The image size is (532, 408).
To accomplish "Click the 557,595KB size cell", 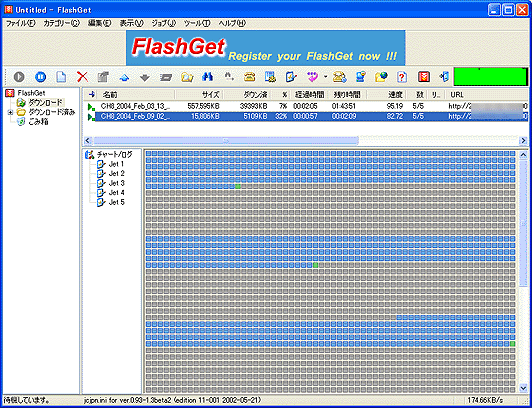I will tap(204, 106).
